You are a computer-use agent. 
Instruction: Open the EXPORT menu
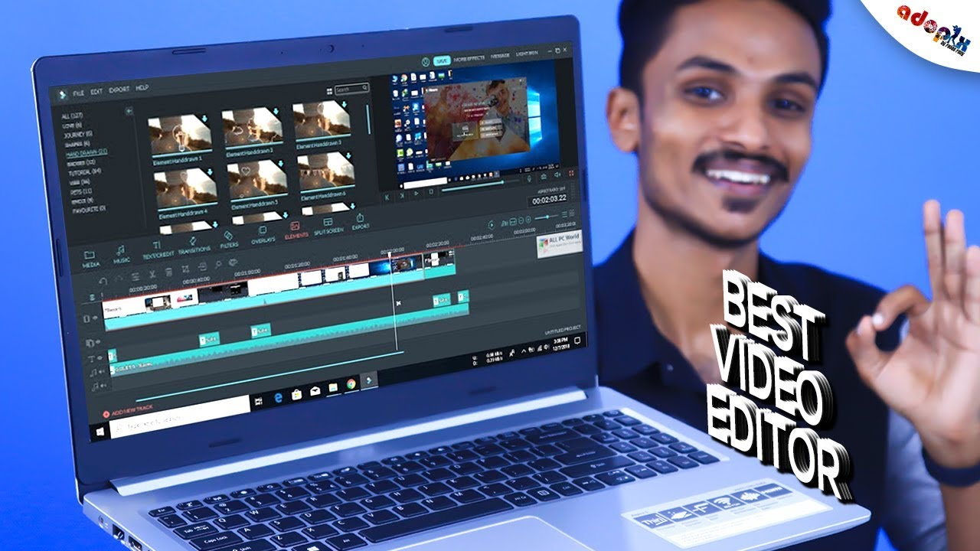[x=119, y=90]
